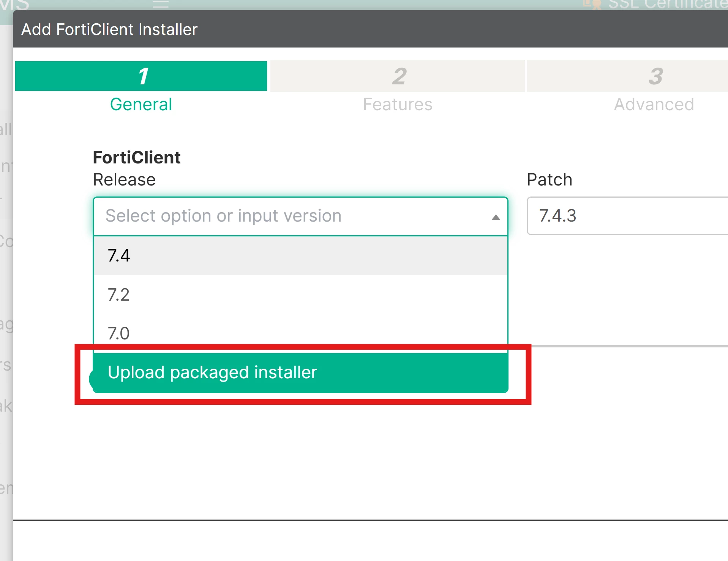Choose Upload packaged installer option
Viewport: 728px width, 561px height.
[300, 372]
